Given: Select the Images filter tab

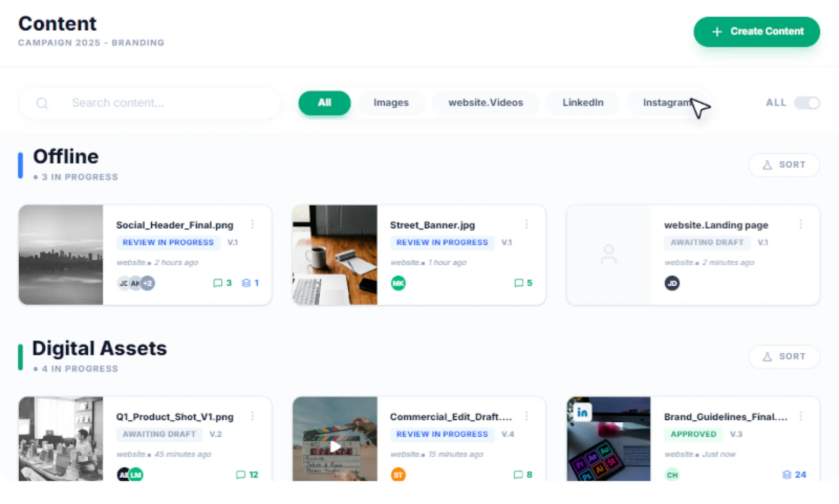Looking at the screenshot, I should pos(391,103).
